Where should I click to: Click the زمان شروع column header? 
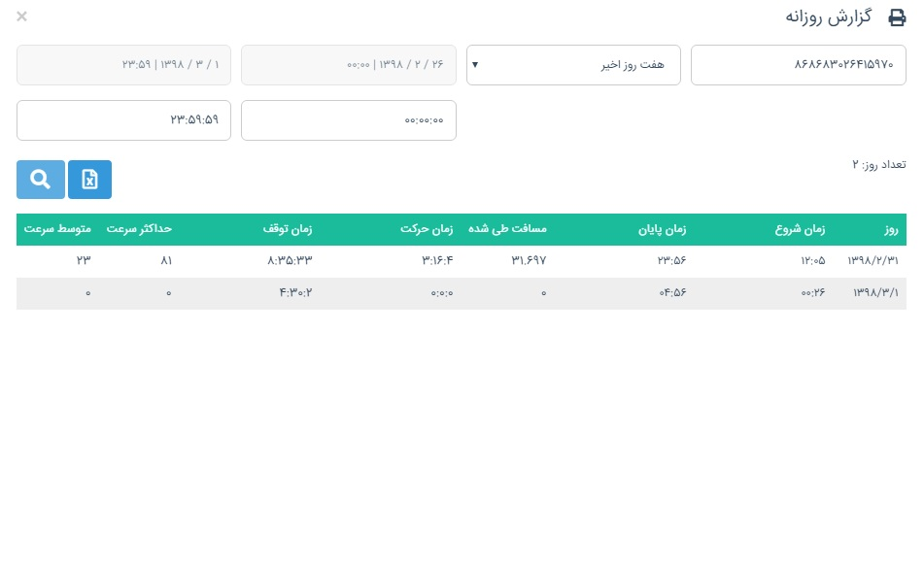(800, 230)
